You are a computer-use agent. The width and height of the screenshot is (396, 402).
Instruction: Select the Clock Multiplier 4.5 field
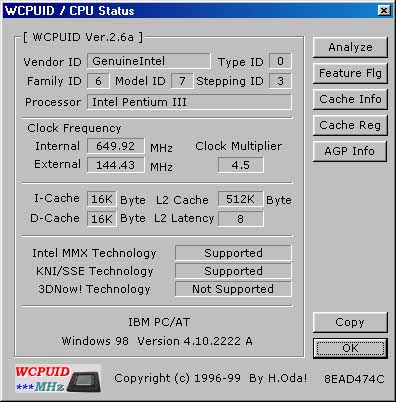point(240,165)
